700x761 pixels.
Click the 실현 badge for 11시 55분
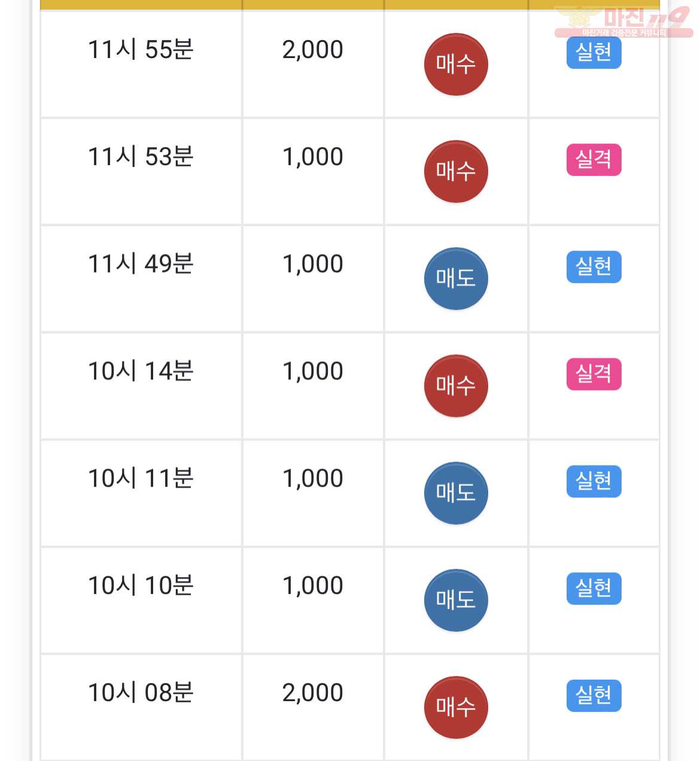tap(594, 53)
